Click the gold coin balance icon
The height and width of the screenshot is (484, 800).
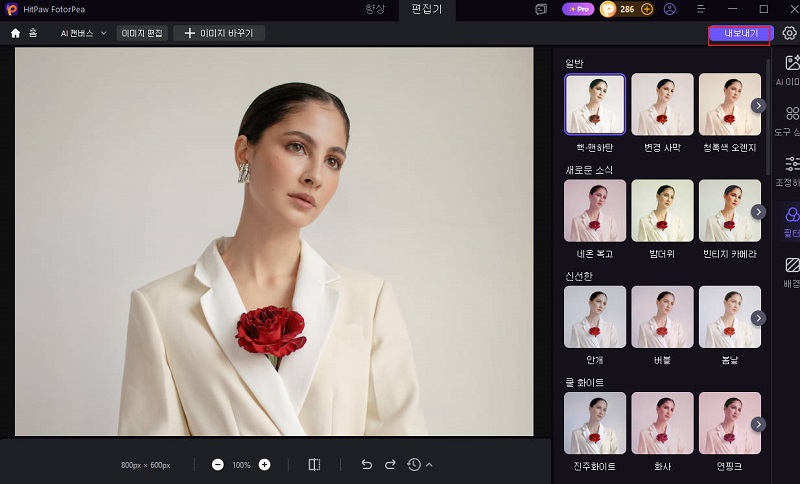[608, 9]
